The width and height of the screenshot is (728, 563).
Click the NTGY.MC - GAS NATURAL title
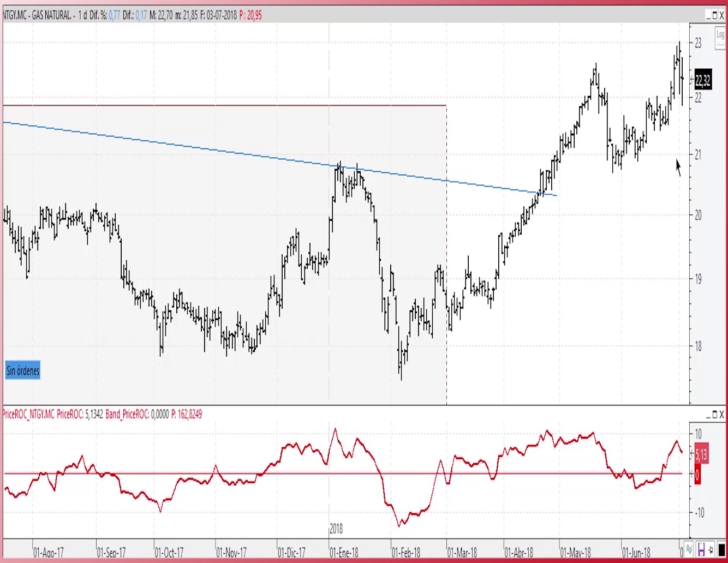38,15
